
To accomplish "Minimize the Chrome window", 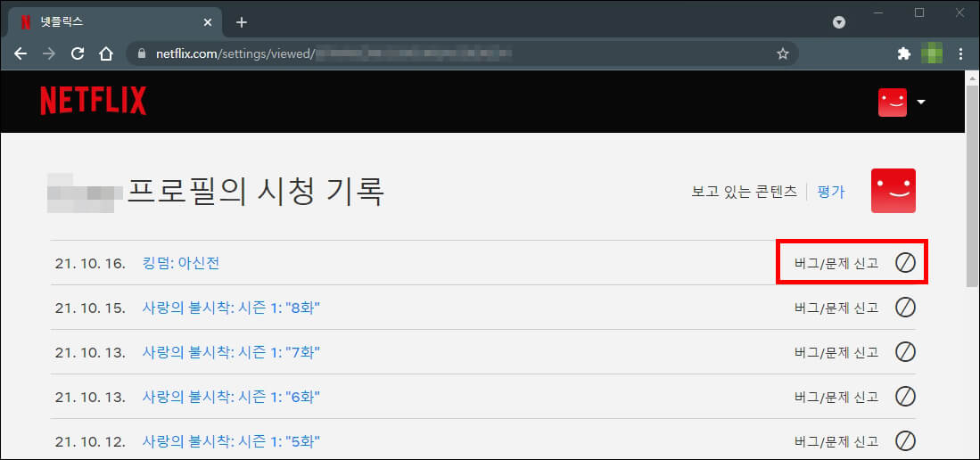I will click(x=878, y=12).
